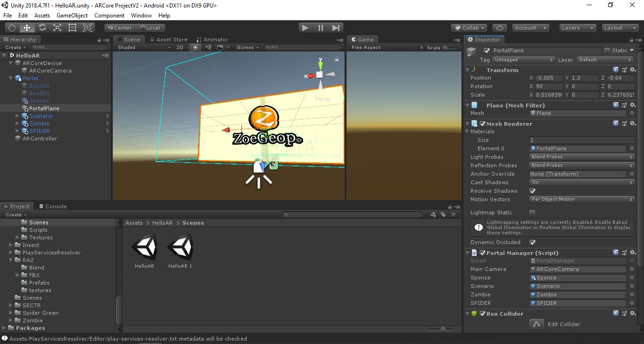Open the cloud services button
Screen dimensions: 644x344
pyautogui.click(x=499, y=28)
